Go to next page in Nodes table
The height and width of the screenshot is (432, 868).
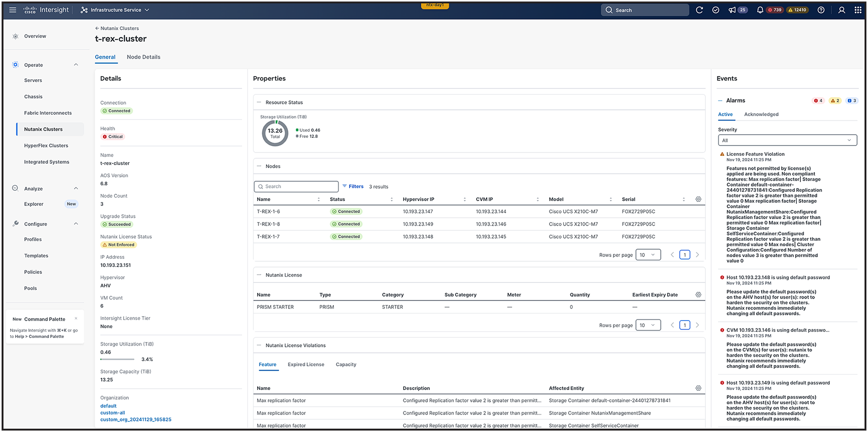point(697,255)
